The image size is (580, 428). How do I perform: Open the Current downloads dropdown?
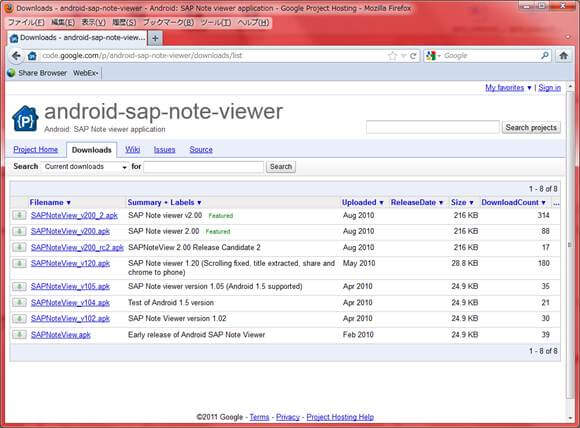[x=85, y=167]
